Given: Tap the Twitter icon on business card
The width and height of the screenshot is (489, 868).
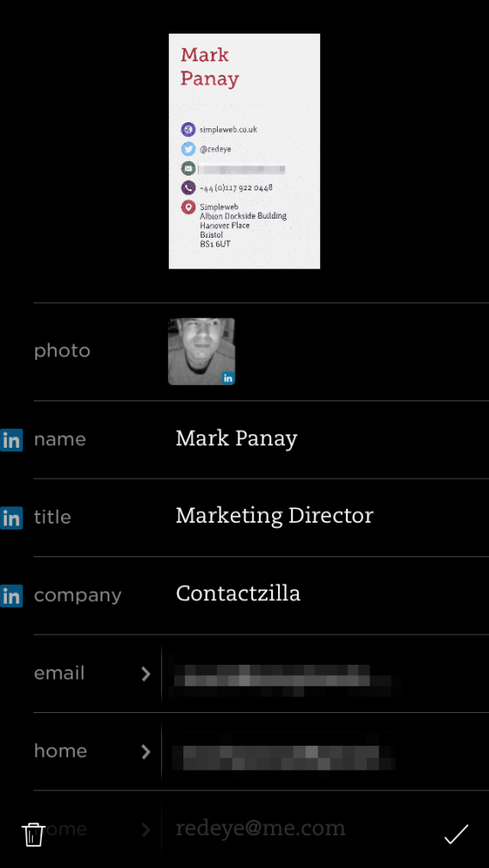Looking at the screenshot, I should click(188, 149).
